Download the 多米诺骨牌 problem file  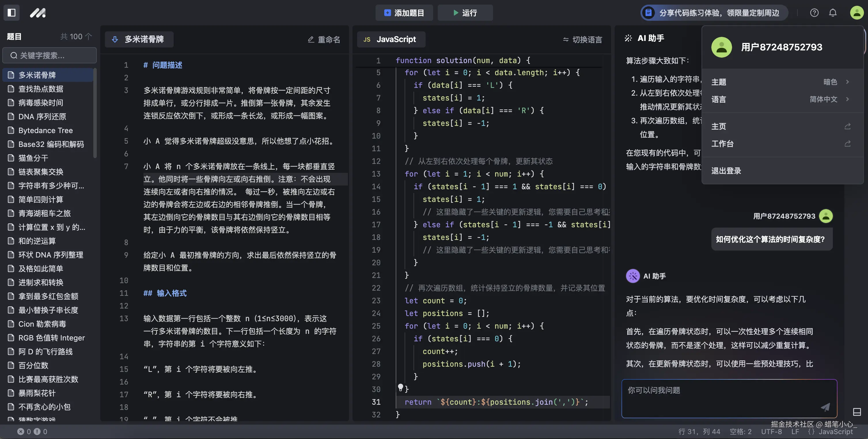(115, 39)
